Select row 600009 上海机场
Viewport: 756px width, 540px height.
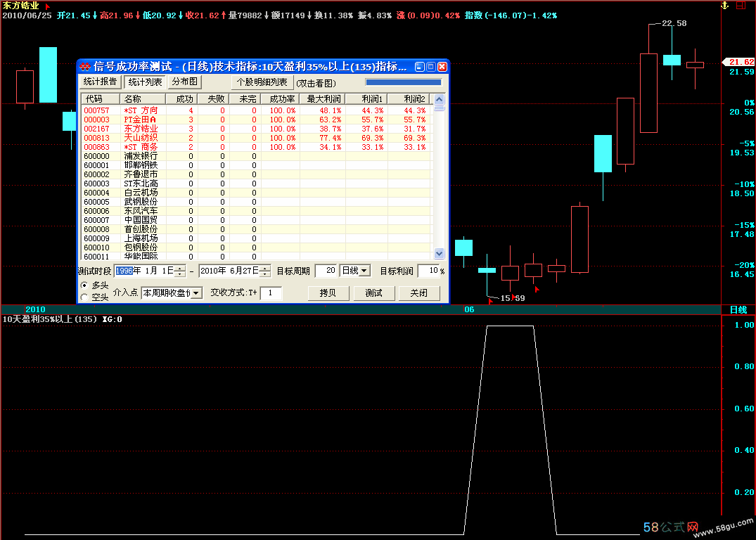[x=257, y=238]
